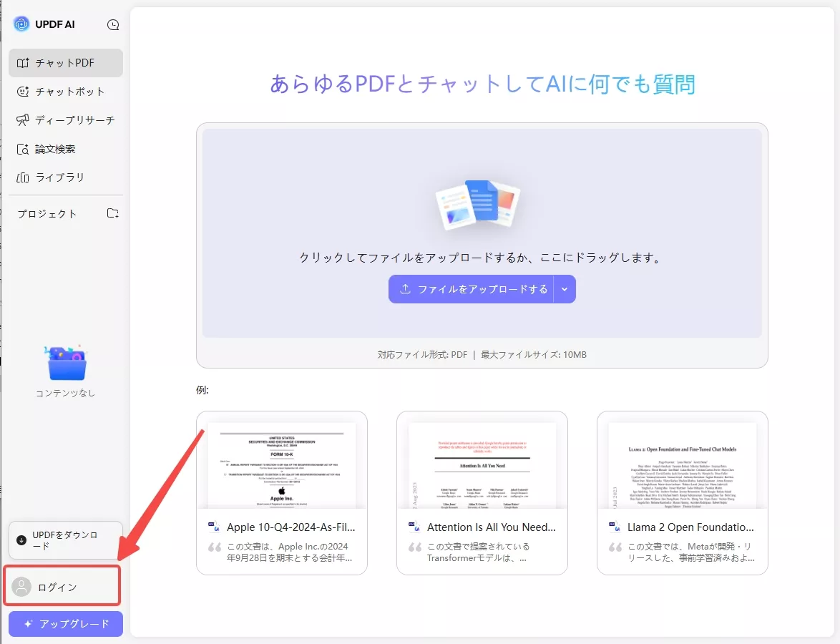The height and width of the screenshot is (644, 840).
Task: Expand the upload button dropdown arrow
Action: [x=565, y=289]
